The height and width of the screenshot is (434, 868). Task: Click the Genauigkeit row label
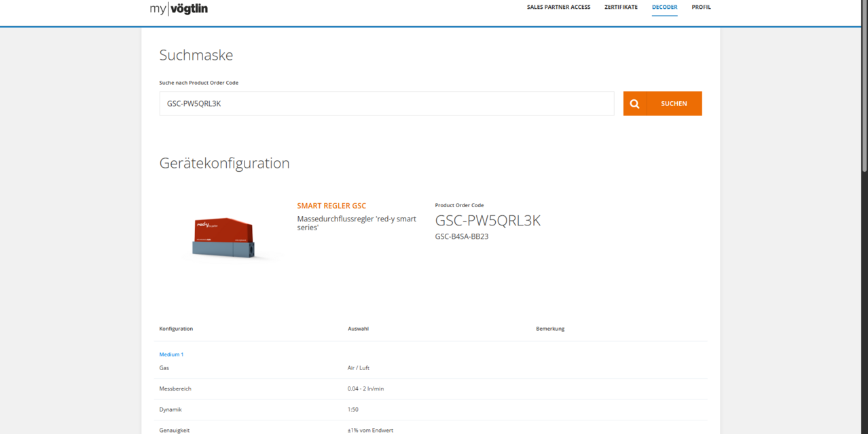[175, 431]
